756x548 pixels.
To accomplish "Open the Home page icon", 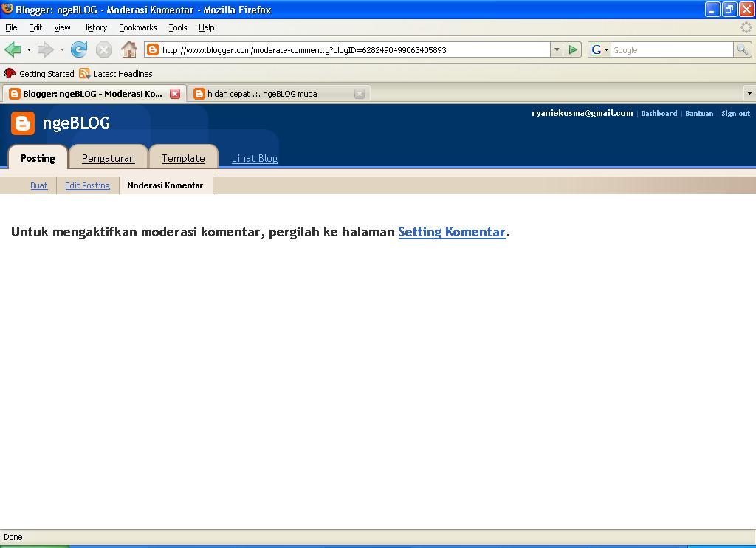I will click(x=128, y=49).
